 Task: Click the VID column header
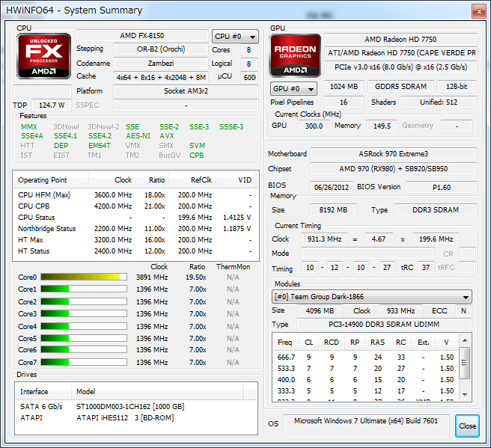[236, 180]
